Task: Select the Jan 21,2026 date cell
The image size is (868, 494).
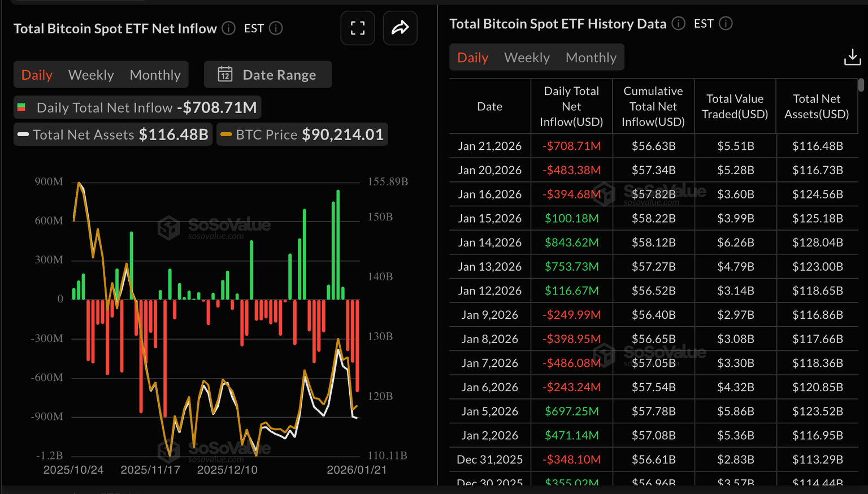Action: pyautogui.click(x=490, y=146)
